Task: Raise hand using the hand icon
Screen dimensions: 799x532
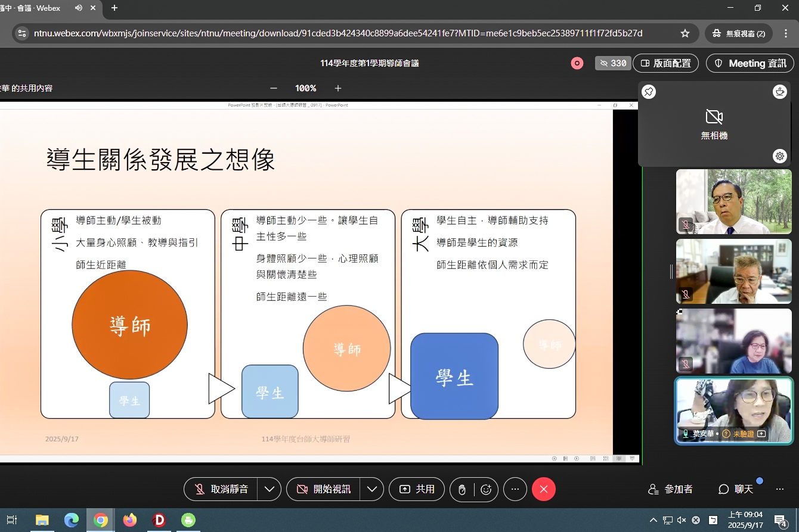Action: [x=462, y=490]
